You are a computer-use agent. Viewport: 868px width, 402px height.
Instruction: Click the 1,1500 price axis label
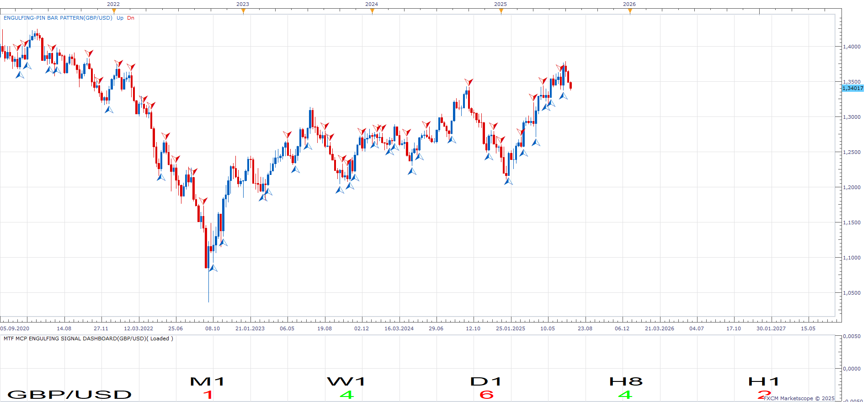pyautogui.click(x=852, y=222)
